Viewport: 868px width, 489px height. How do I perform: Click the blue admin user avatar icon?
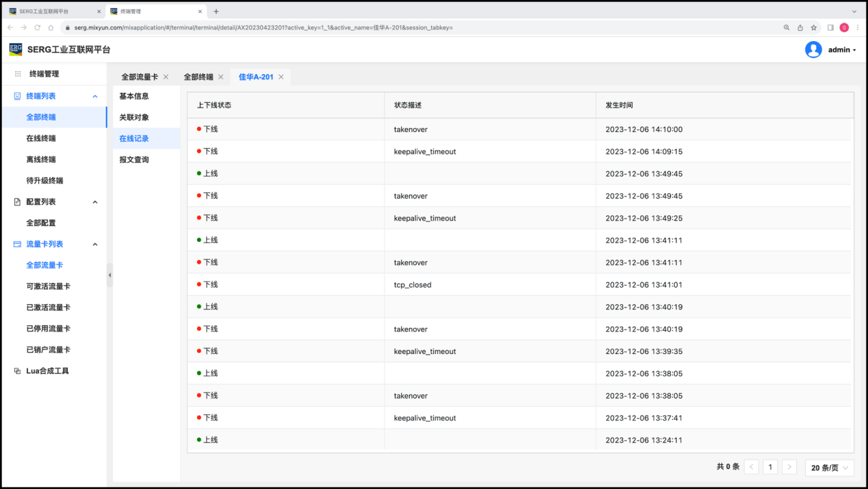[x=813, y=49]
